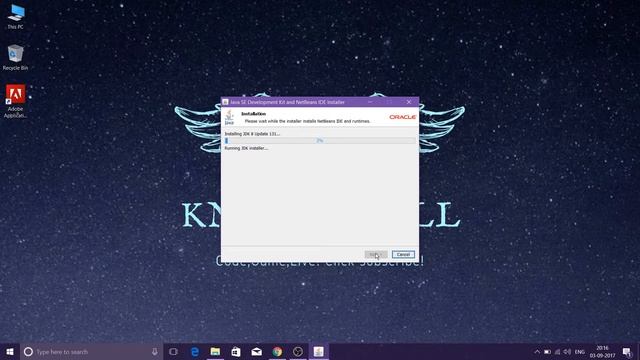Click the greyed Next button in installer
Image resolution: width=640 pixels, height=360 pixels.
tap(376, 254)
